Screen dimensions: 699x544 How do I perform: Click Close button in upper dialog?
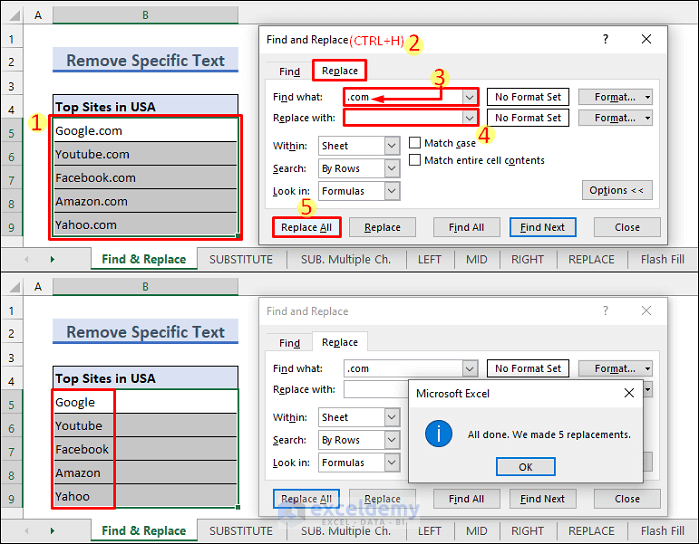pyautogui.click(x=627, y=227)
